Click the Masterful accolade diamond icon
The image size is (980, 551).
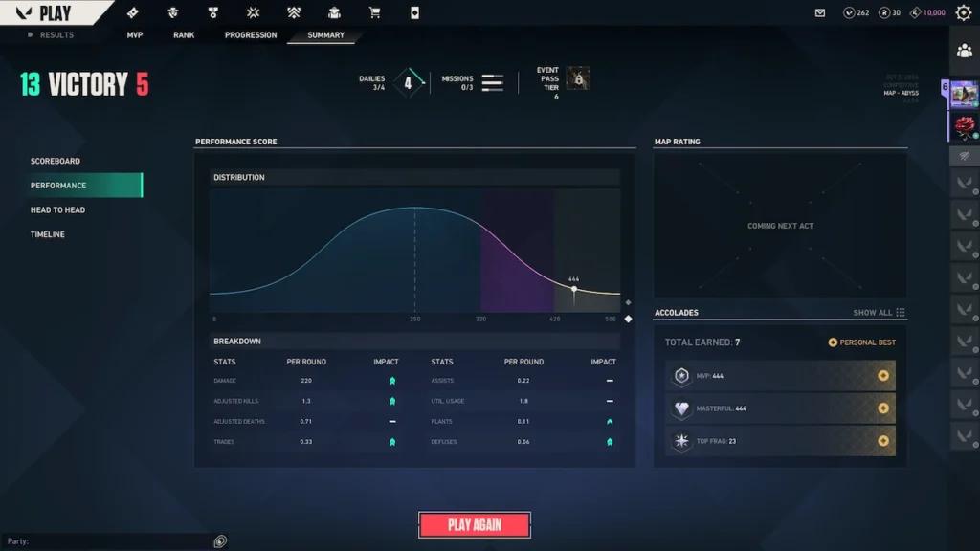[681, 408]
